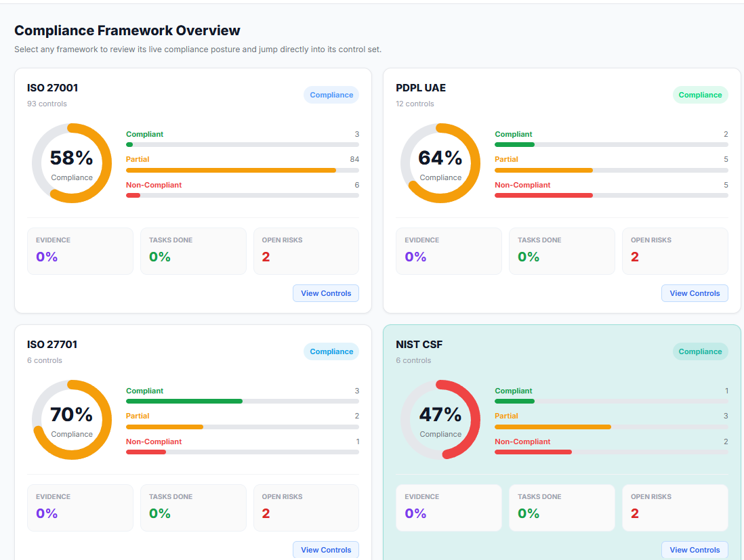Select the ISO 27001 framework title

(x=52, y=88)
